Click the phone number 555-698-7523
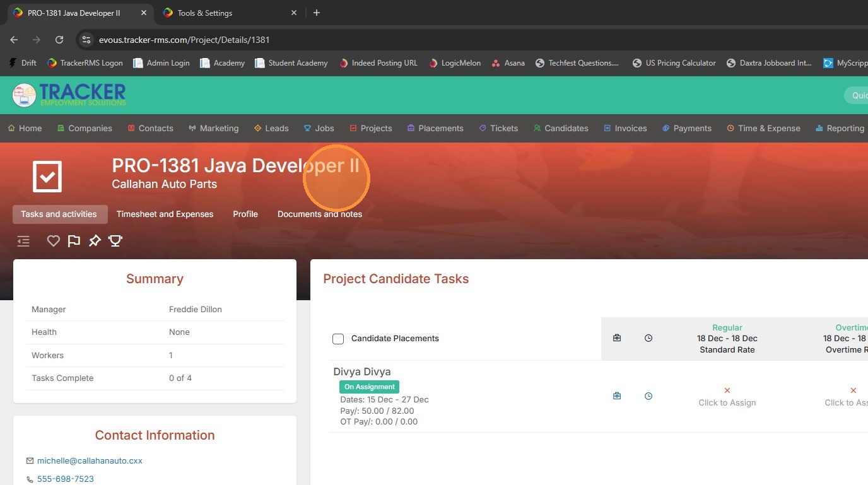The height and width of the screenshot is (485, 868). click(x=66, y=479)
